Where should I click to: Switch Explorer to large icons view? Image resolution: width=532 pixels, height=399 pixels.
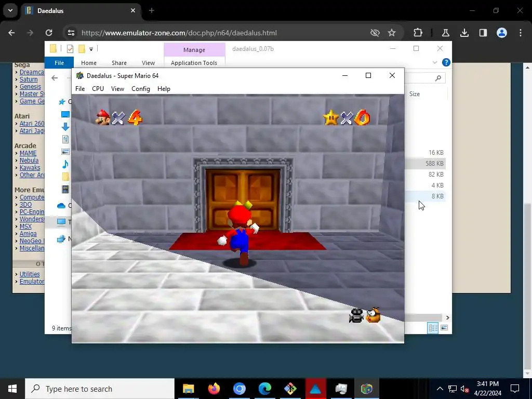click(444, 328)
